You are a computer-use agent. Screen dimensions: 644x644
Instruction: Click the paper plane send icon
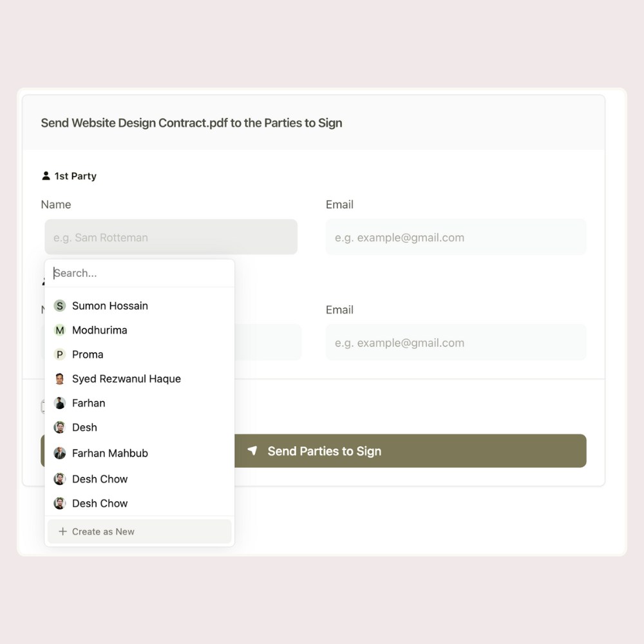tap(252, 451)
